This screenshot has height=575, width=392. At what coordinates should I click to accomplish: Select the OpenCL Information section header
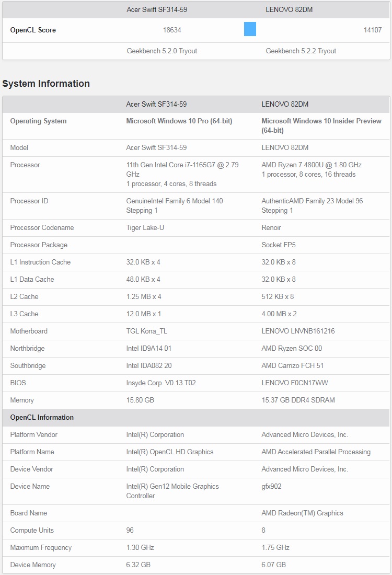coord(42,418)
